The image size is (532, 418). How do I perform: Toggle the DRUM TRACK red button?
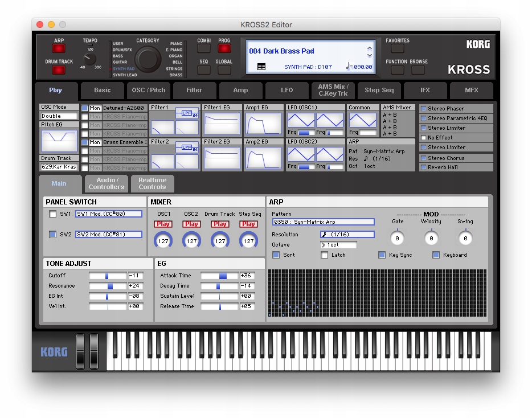pyautogui.click(x=58, y=70)
